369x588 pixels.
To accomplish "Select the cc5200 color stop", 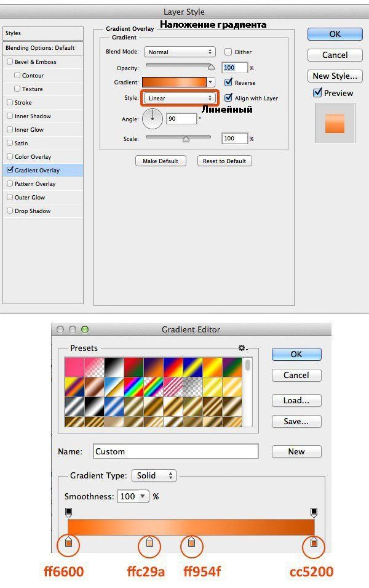I will 314,542.
